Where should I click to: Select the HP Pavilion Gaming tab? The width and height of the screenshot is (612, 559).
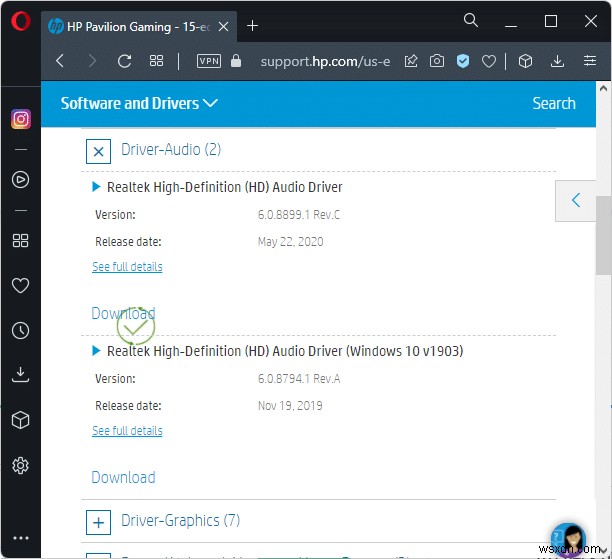pos(139,27)
